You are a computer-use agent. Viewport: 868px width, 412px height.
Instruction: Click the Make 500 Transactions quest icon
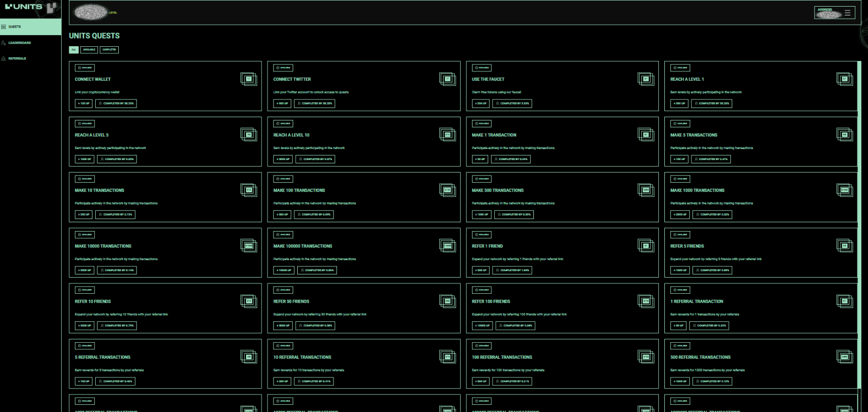[x=646, y=190]
